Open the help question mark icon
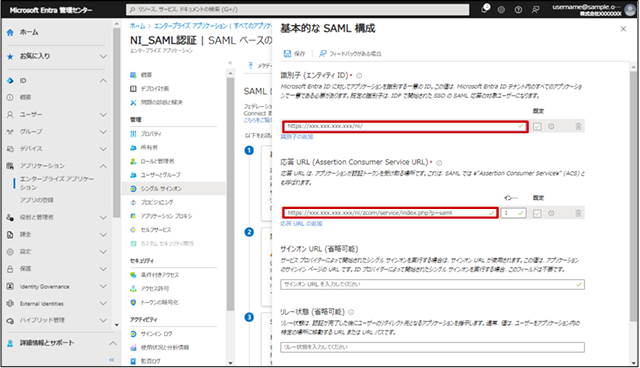The image size is (640, 368). [x=518, y=9]
